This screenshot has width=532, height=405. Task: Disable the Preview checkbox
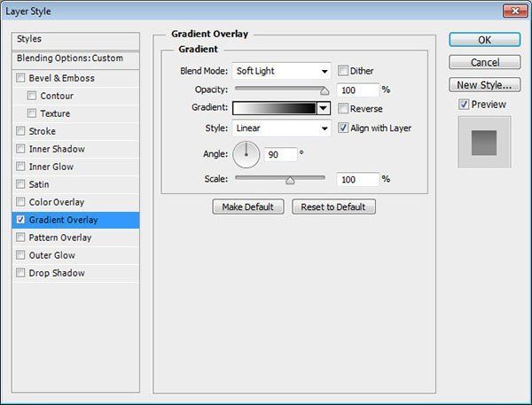[x=465, y=105]
